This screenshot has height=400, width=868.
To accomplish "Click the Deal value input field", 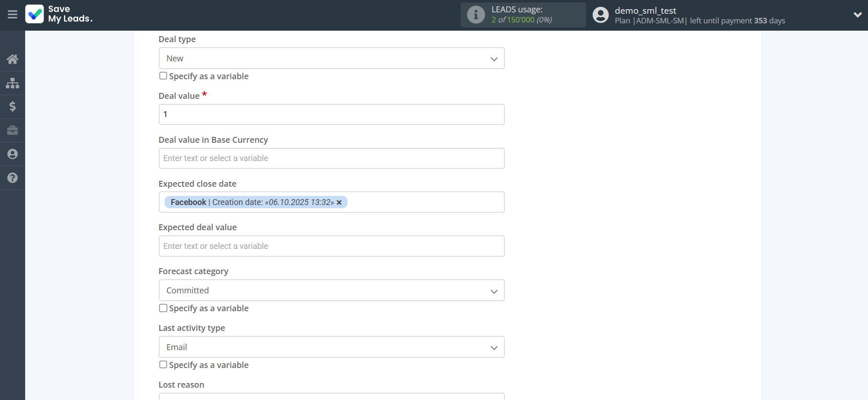I will 331,114.
